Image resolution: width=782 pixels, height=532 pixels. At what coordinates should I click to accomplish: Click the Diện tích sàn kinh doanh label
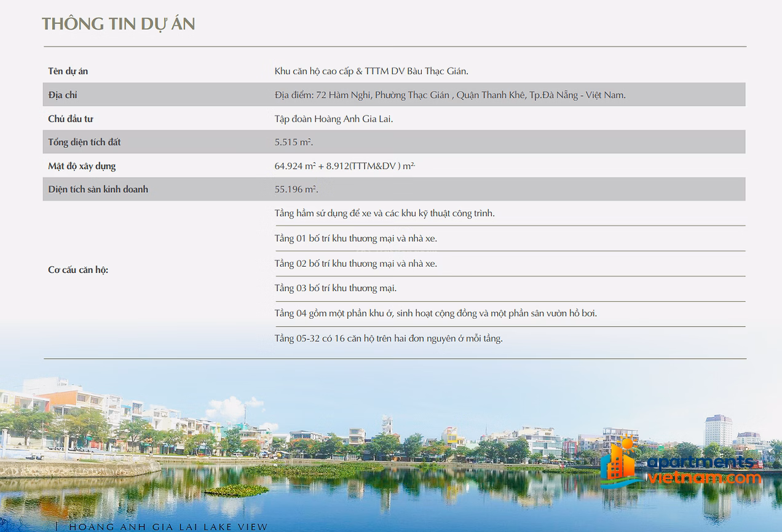(98, 189)
